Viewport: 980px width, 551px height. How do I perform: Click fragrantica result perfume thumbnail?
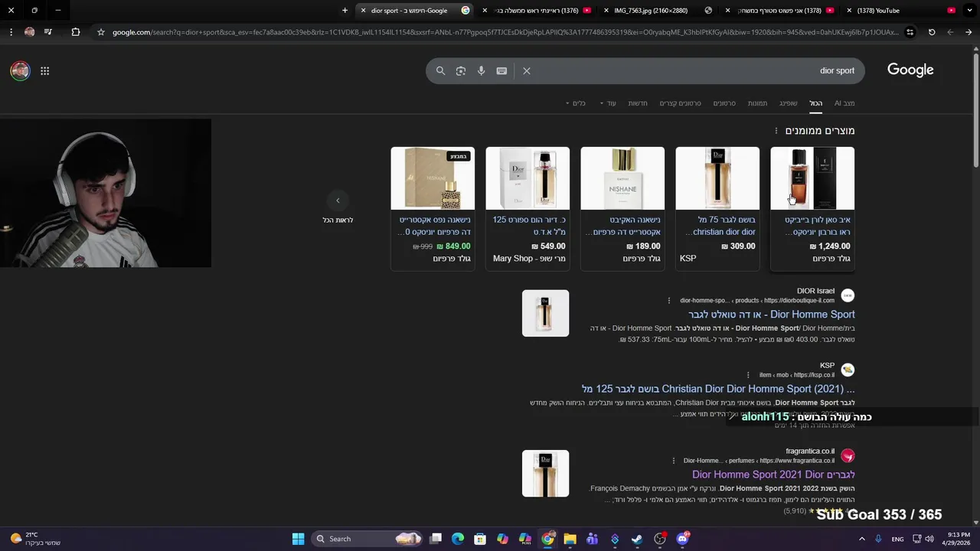pos(545,474)
